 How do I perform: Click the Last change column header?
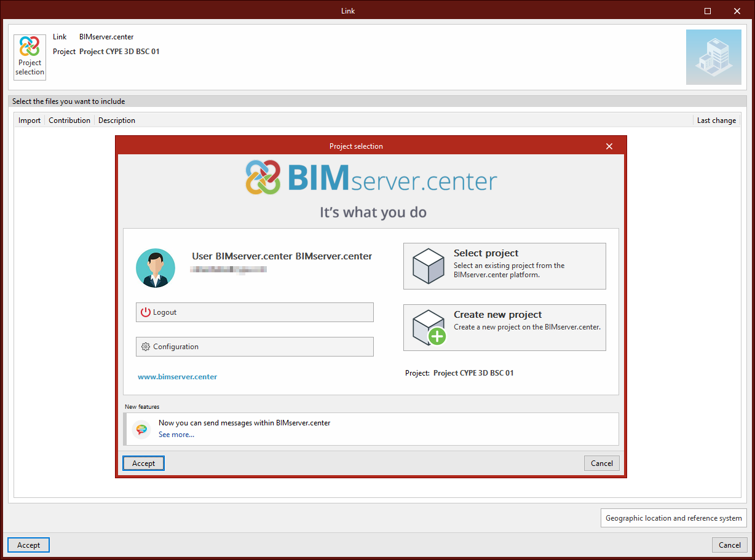(x=716, y=120)
